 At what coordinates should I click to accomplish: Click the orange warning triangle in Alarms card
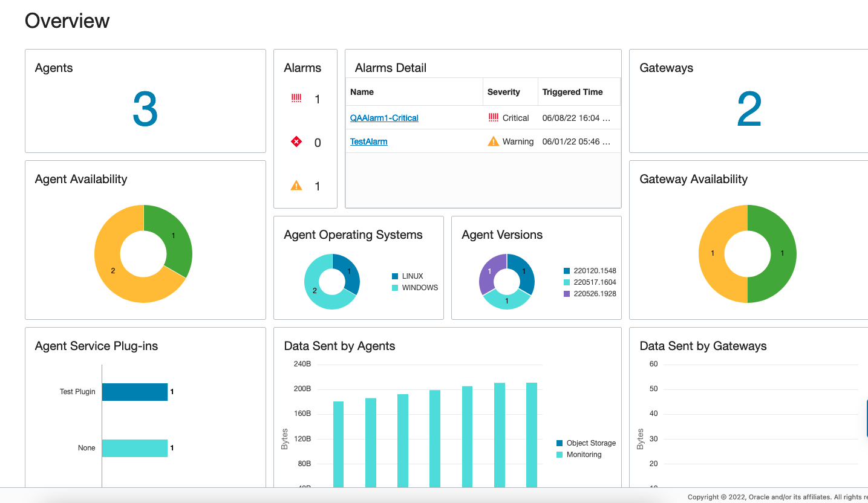click(x=296, y=186)
